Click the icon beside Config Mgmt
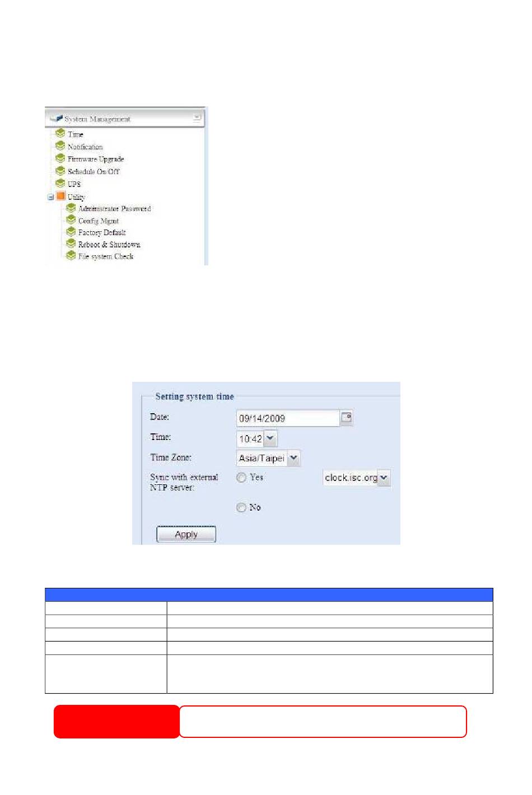The height and width of the screenshot is (795, 532). [71, 220]
